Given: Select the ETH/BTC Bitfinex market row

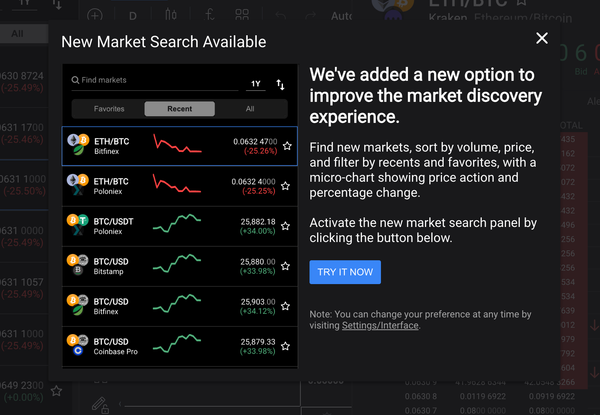Looking at the screenshot, I should tap(179, 146).
